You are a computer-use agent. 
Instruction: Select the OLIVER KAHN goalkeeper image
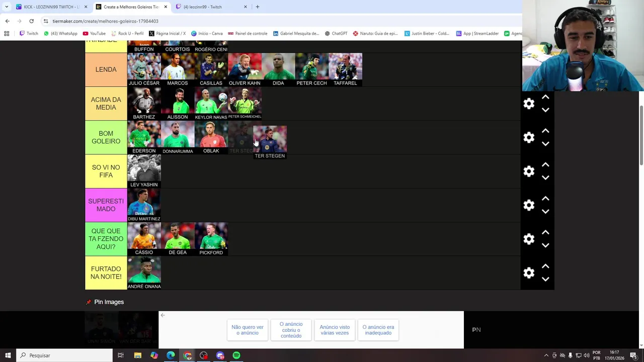coord(245,69)
